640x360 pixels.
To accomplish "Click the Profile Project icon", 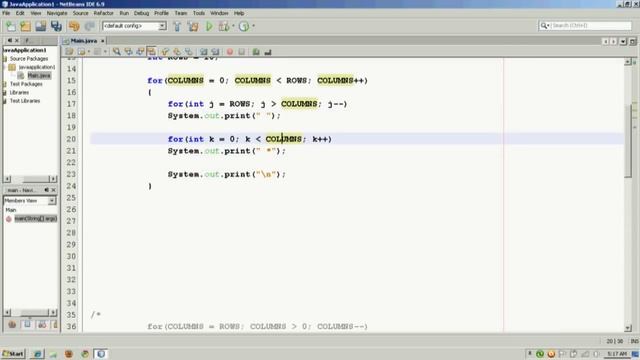I will [244, 26].
